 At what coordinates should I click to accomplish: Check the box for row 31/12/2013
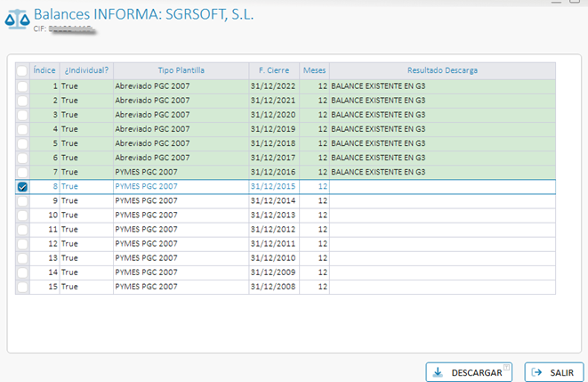(22, 215)
